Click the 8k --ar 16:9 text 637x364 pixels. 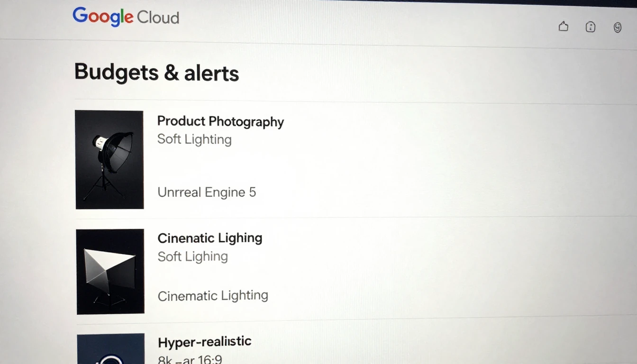190,359
